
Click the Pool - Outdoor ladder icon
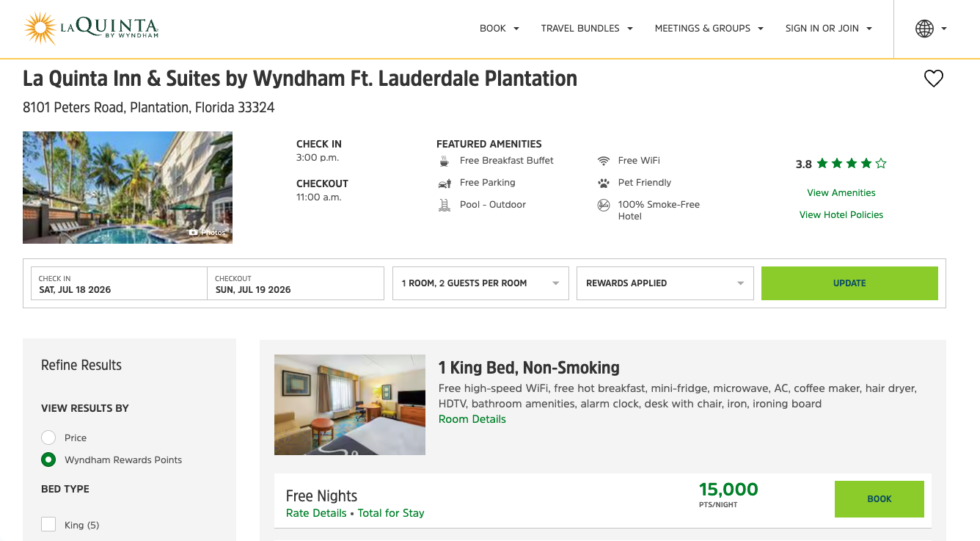point(443,204)
